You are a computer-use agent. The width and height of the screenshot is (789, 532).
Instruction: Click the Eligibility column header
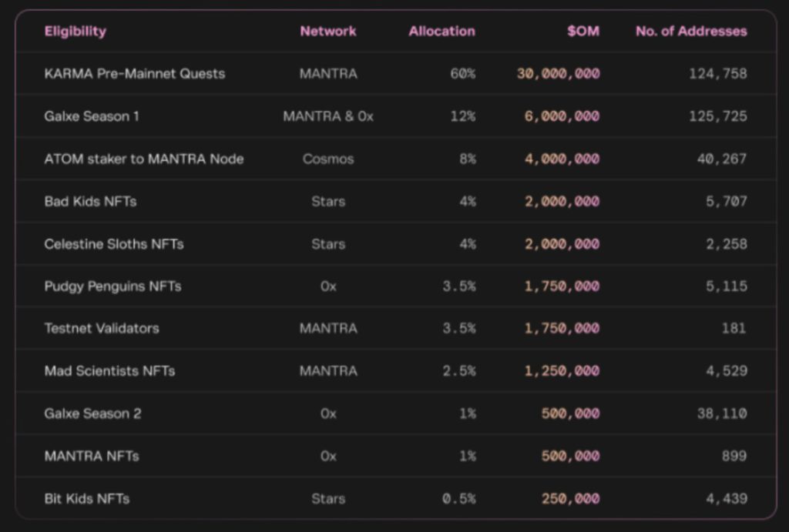(x=76, y=32)
